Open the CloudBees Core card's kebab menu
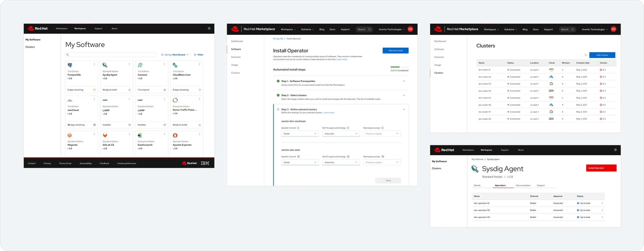 (200, 64)
